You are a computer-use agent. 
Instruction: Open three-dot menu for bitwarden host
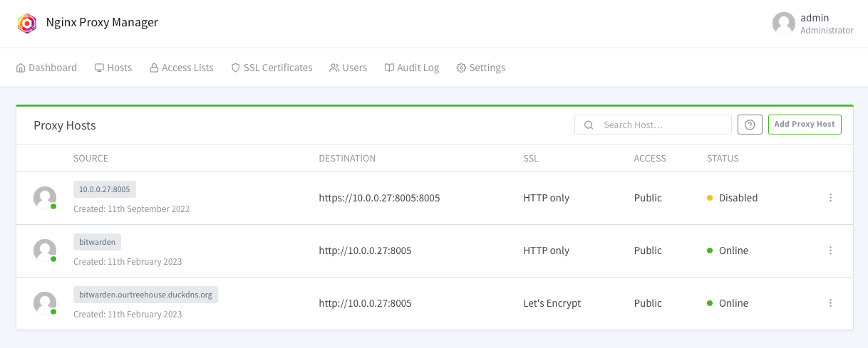pos(830,251)
